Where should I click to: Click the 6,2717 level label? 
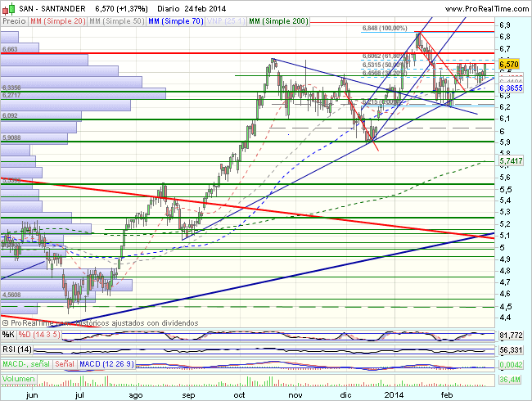pyautogui.click(x=11, y=95)
